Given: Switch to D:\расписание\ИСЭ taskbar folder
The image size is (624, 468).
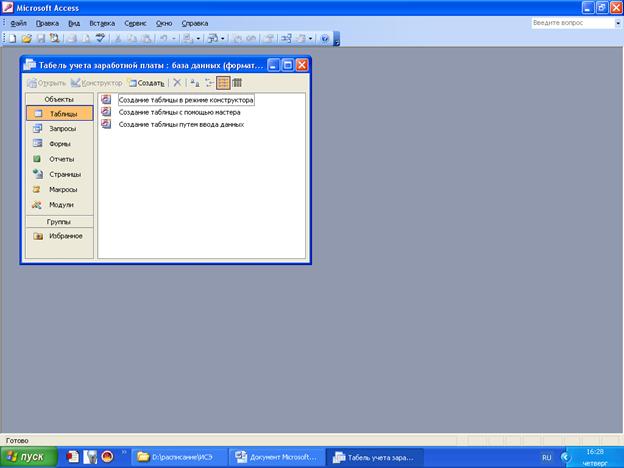Looking at the screenshot, I should pos(179,457).
